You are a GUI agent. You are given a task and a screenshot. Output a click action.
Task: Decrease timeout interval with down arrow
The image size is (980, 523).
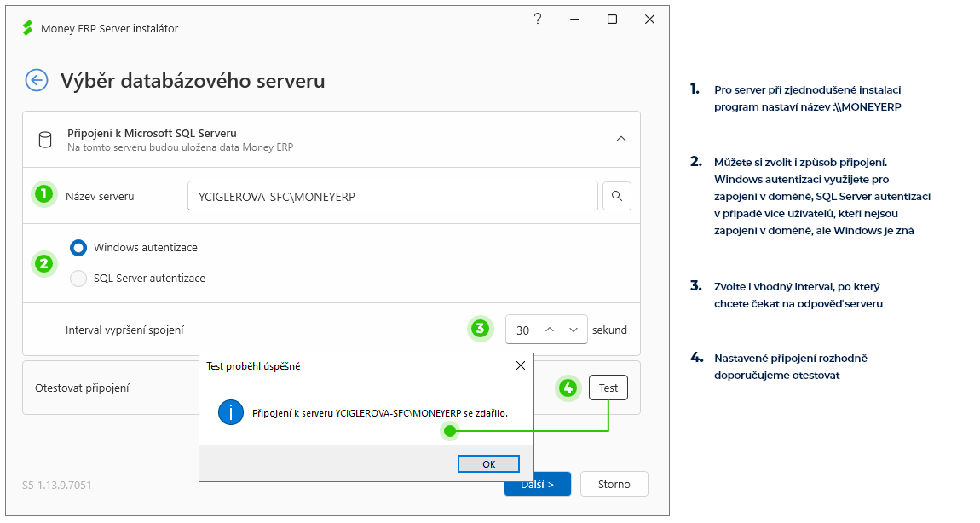574,330
